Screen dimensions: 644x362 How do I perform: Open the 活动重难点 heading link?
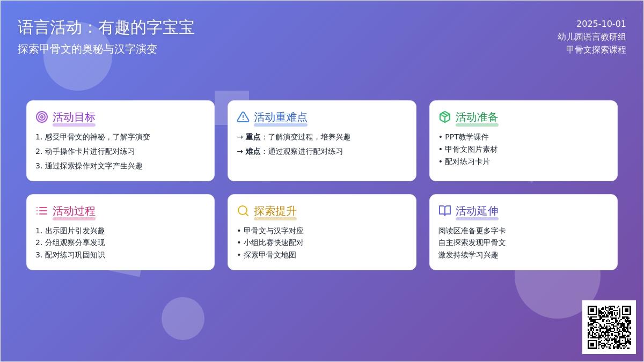281,117
